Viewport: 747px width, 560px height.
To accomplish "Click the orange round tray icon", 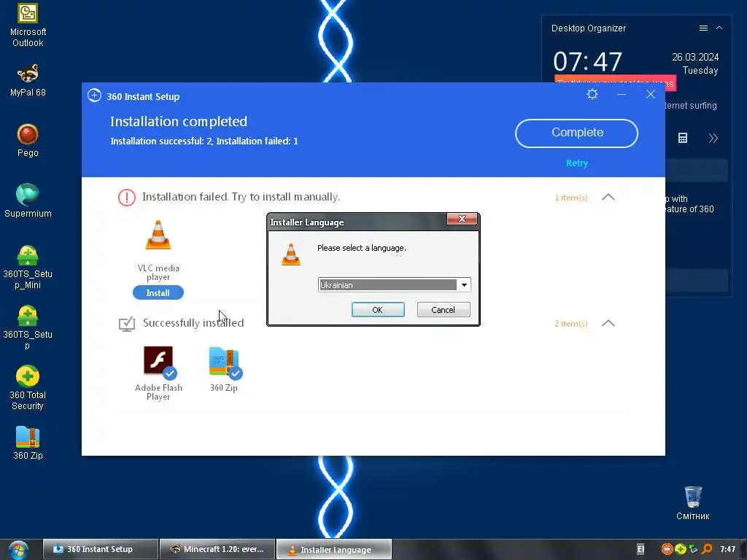I will 667,550.
